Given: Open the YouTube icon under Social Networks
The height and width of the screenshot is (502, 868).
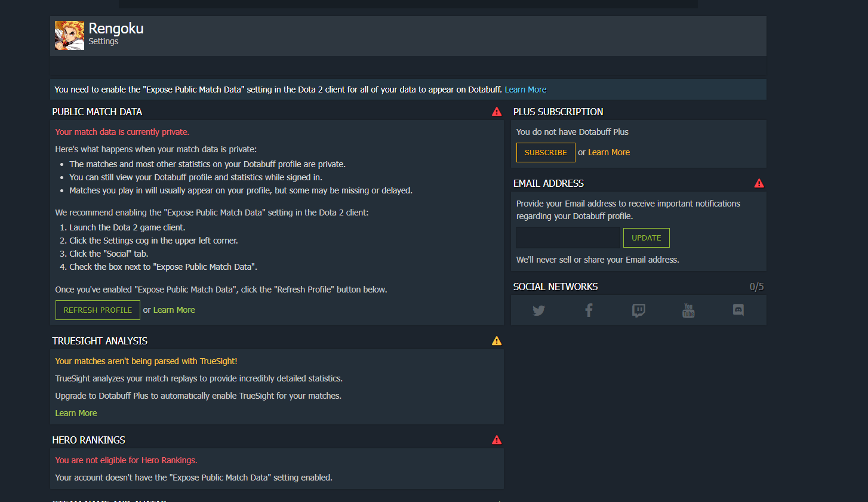Looking at the screenshot, I should [x=688, y=310].
